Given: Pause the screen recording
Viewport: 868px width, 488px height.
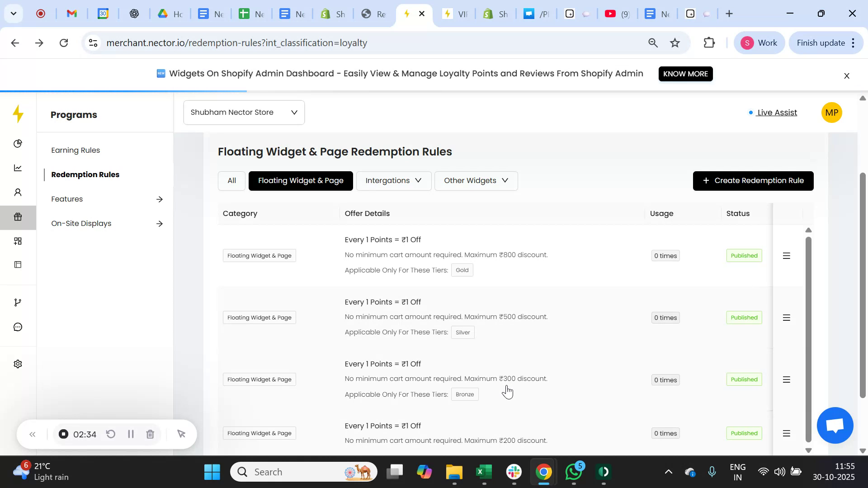Looking at the screenshot, I should pos(131,434).
